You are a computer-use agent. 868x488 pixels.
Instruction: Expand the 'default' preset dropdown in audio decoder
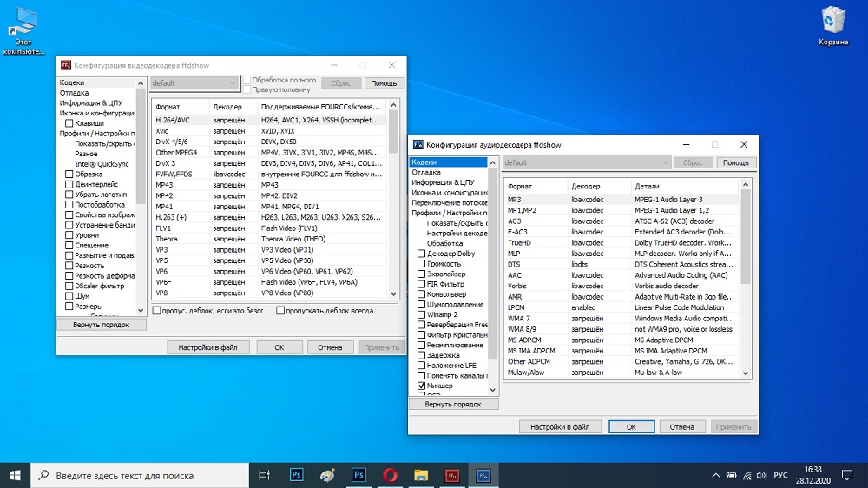(x=587, y=162)
